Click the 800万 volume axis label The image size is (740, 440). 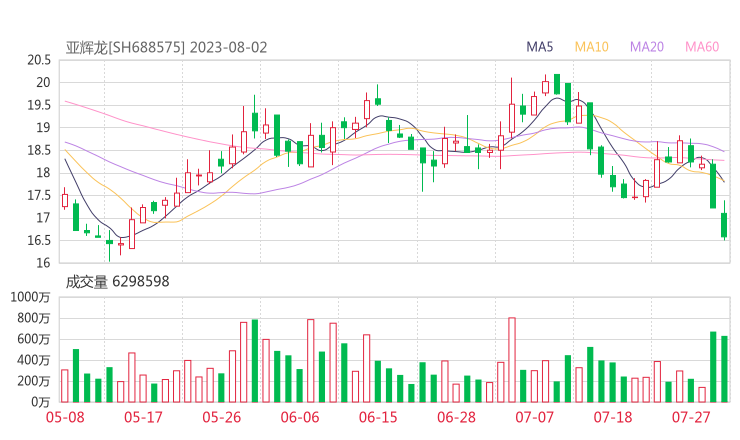pyautogui.click(x=34, y=318)
